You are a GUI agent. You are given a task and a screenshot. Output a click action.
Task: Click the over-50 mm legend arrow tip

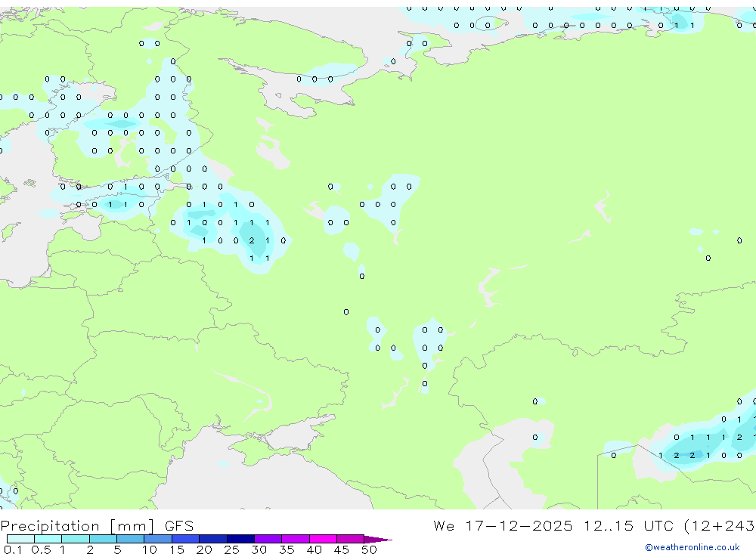(378, 540)
